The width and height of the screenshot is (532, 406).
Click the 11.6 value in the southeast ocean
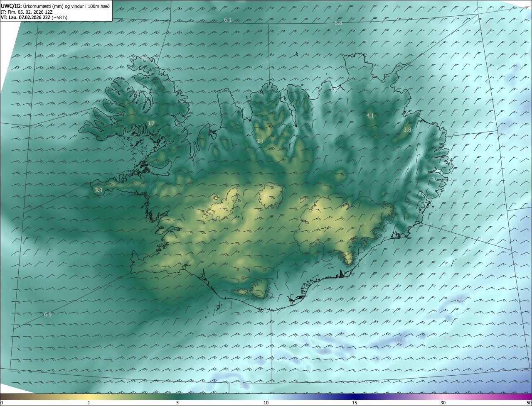(x=400, y=341)
